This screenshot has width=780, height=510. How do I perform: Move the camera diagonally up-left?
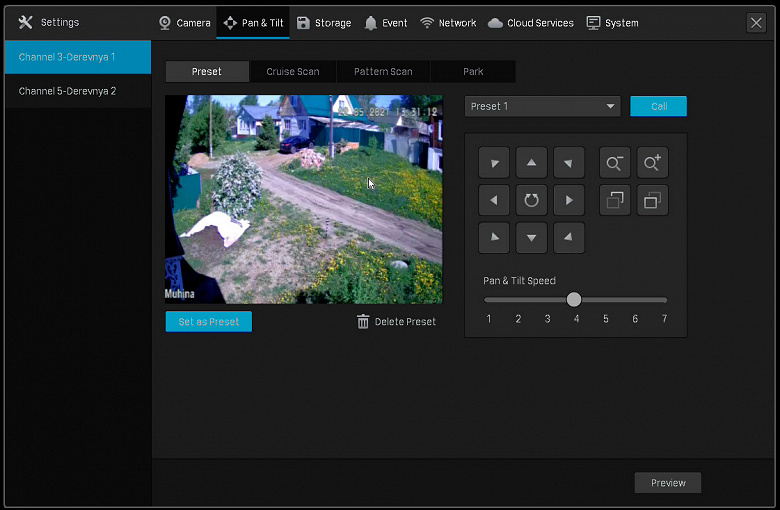click(494, 163)
